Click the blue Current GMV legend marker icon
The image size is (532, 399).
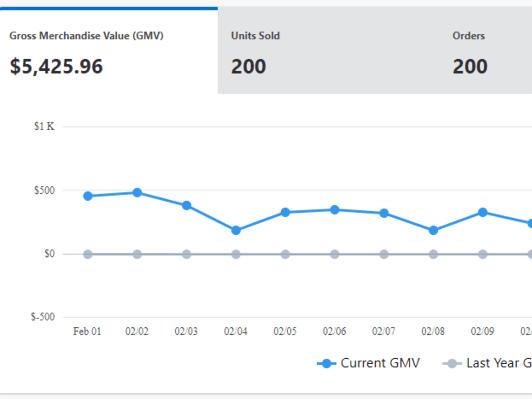pyautogui.click(x=327, y=364)
